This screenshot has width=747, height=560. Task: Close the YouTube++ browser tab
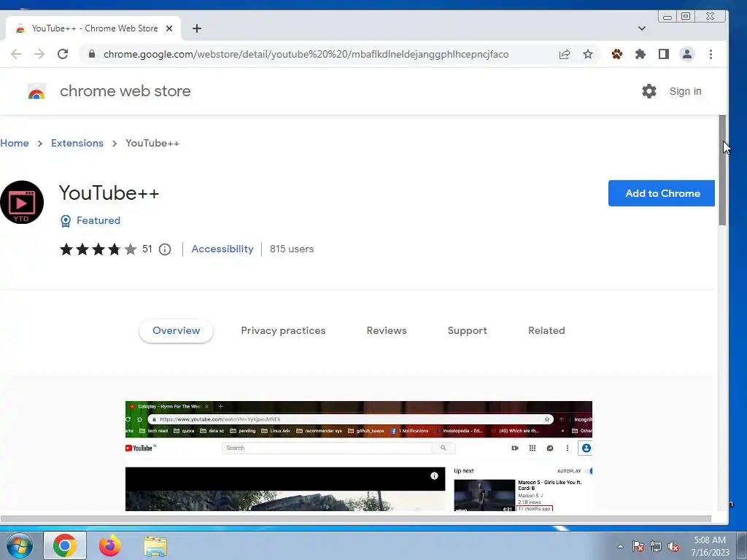click(x=169, y=28)
